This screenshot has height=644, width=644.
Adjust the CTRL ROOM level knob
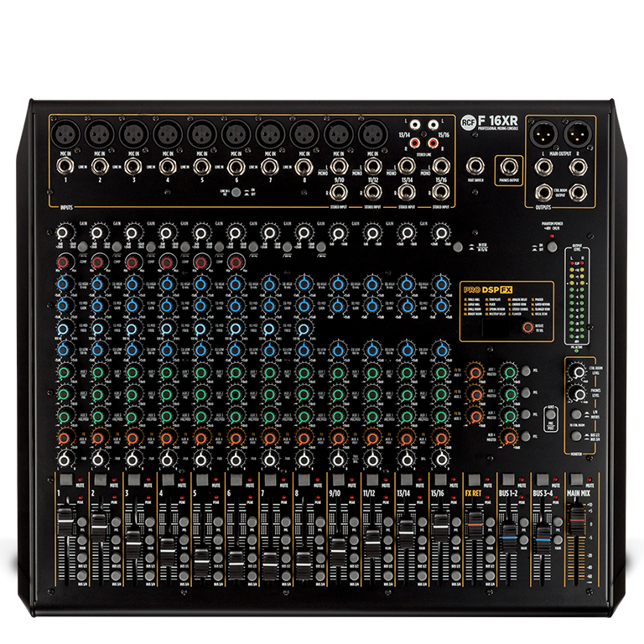click(x=578, y=371)
